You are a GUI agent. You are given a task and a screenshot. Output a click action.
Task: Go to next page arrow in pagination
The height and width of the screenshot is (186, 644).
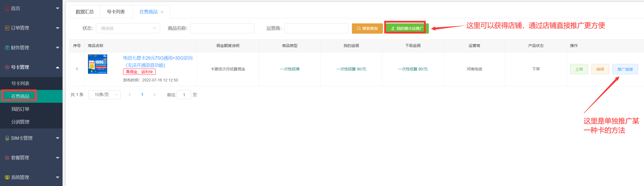tap(155, 95)
